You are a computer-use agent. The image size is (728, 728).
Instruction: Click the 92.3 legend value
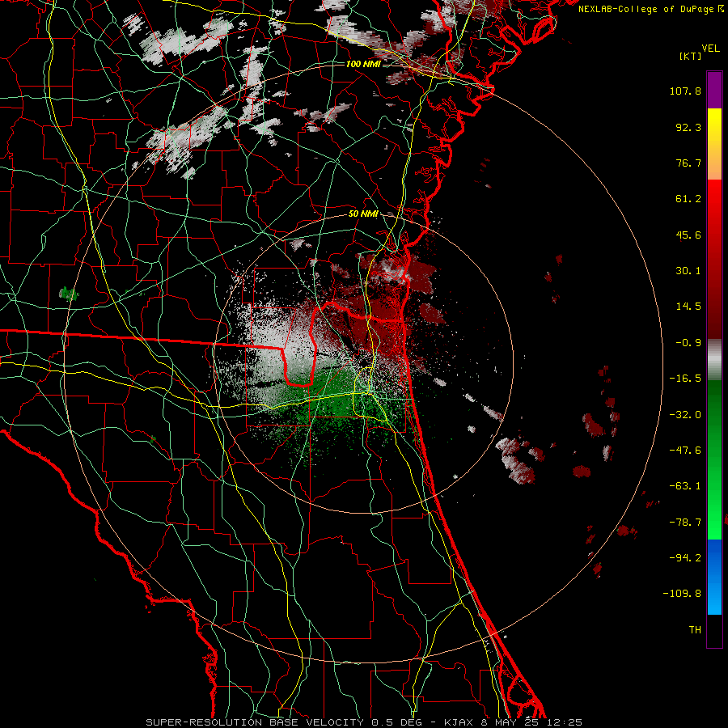tap(688, 127)
